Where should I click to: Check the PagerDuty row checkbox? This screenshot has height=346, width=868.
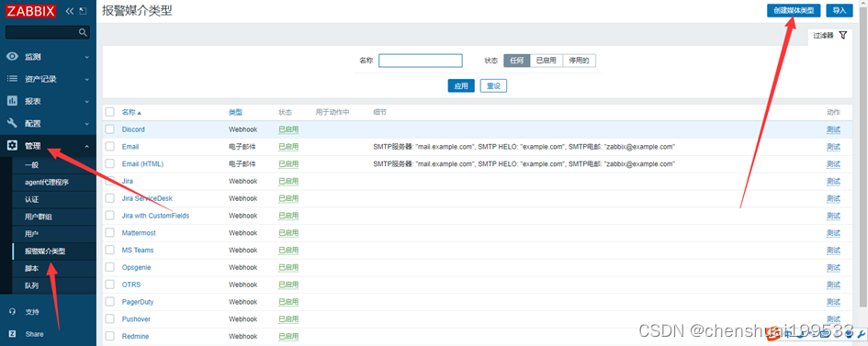click(109, 302)
